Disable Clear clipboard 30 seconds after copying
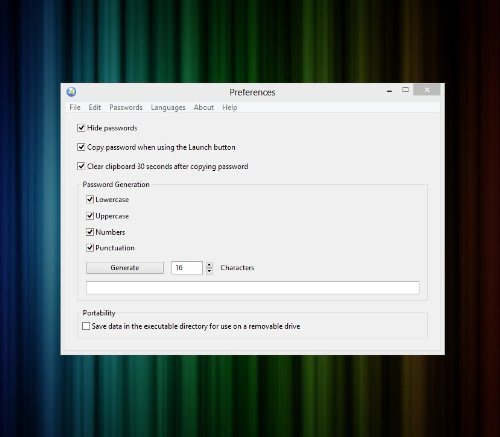Viewport: 500px width, 437px height. [x=81, y=166]
